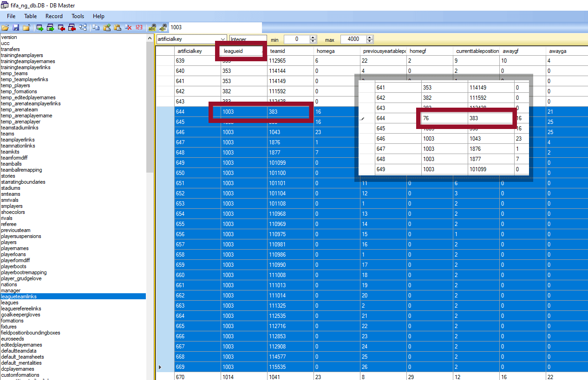Click the stacked-tables green arrow import icon
Viewport: 588px width, 380px height.
pyautogui.click(x=51, y=28)
